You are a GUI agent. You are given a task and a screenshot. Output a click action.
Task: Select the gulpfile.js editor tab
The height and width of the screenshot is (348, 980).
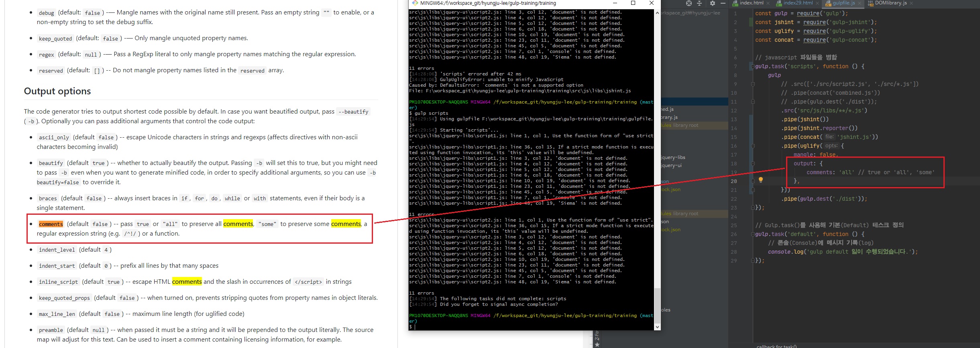click(x=843, y=3)
